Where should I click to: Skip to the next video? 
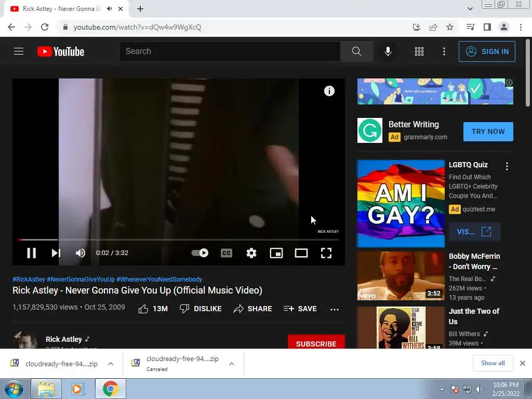[x=56, y=253]
